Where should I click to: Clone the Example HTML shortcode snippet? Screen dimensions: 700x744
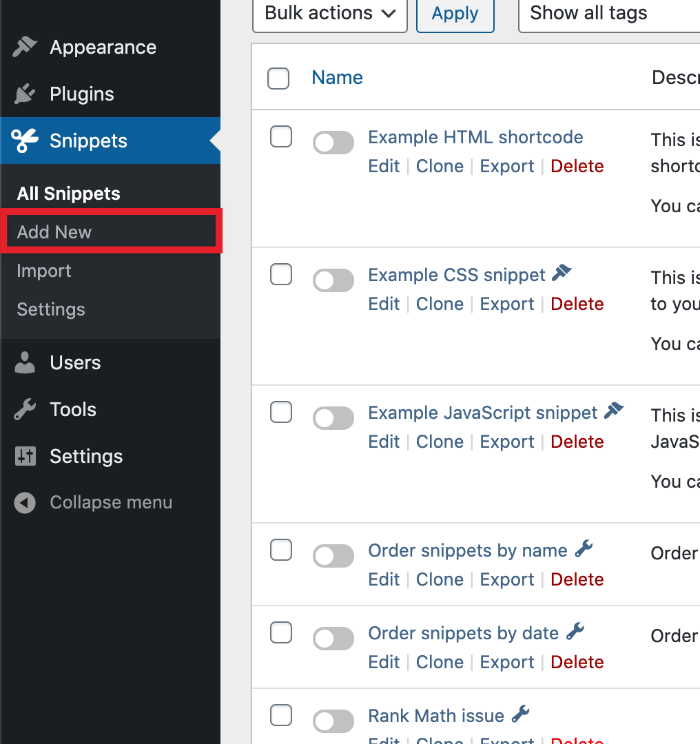click(x=440, y=166)
